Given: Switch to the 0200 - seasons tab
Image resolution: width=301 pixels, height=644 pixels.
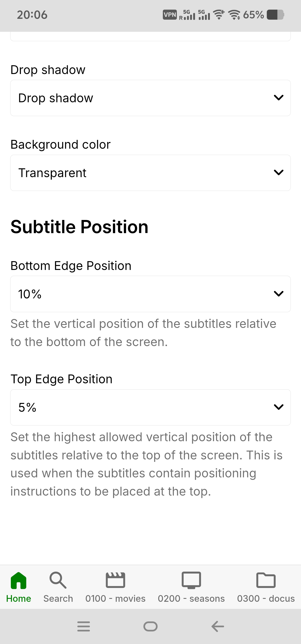Looking at the screenshot, I should 191,598.
